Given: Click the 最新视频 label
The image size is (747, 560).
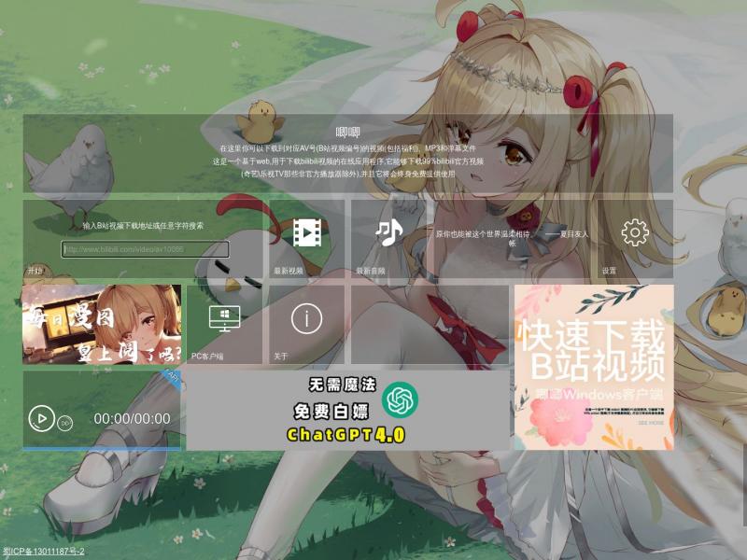Looking at the screenshot, I should pyautogui.click(x=289, y=271).
